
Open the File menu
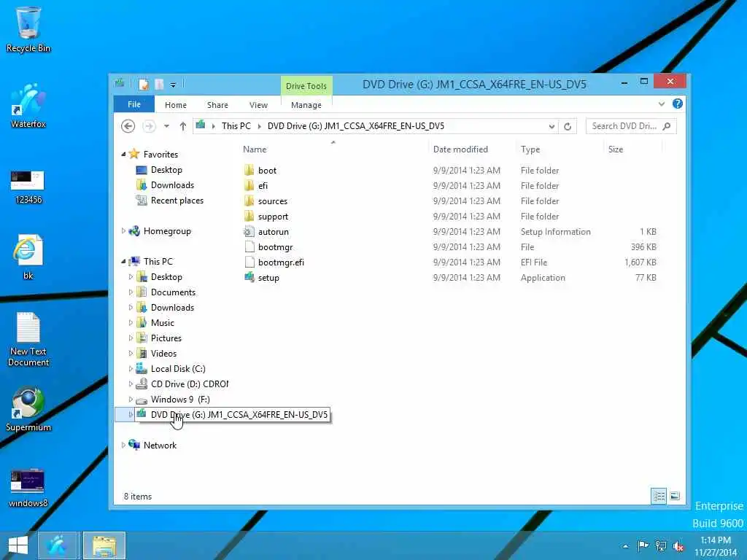(134, 104)
